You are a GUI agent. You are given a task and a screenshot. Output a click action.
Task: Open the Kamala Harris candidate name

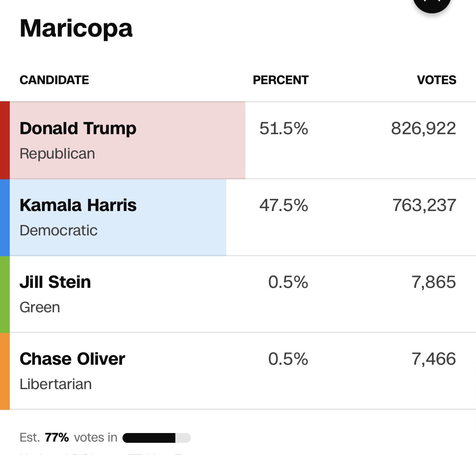[x=78, y=205]
